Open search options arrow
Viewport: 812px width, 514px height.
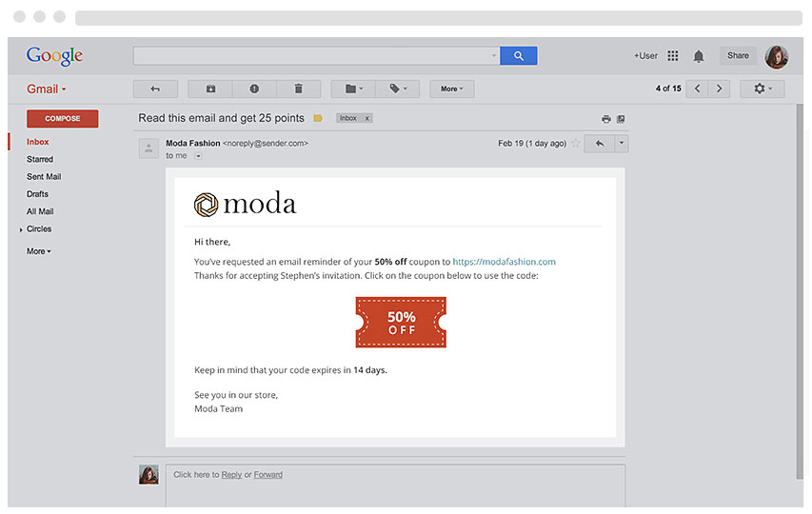(494, 55)
